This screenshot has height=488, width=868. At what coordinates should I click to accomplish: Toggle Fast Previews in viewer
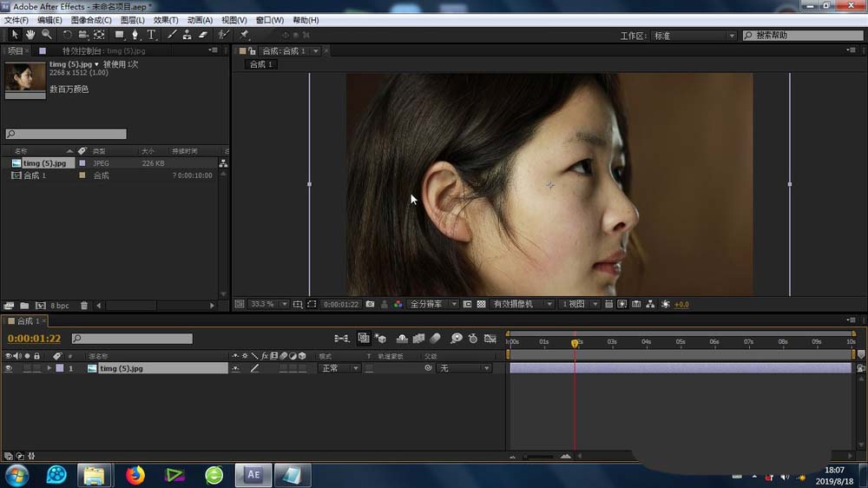click(622, 304)
